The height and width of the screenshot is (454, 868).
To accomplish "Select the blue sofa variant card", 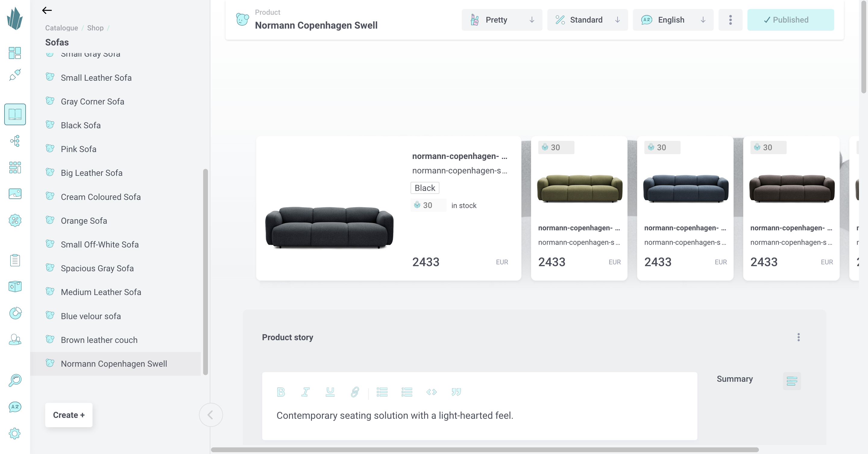I will pos(685,208).
